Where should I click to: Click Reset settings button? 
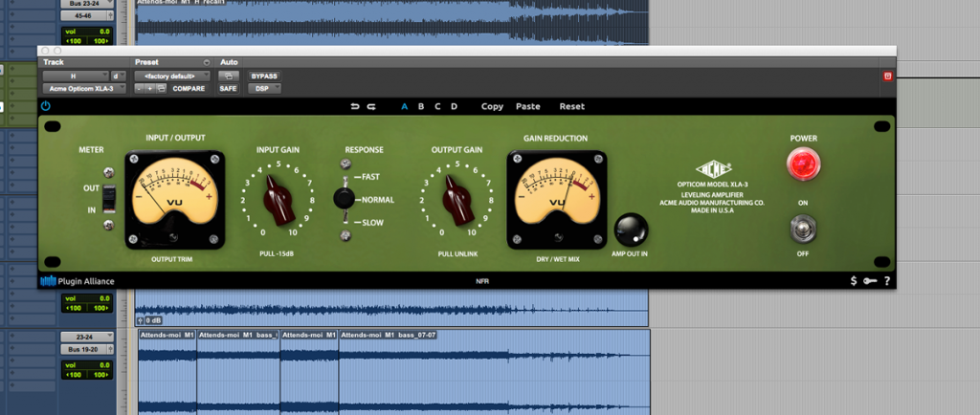[x=572, y=107]
